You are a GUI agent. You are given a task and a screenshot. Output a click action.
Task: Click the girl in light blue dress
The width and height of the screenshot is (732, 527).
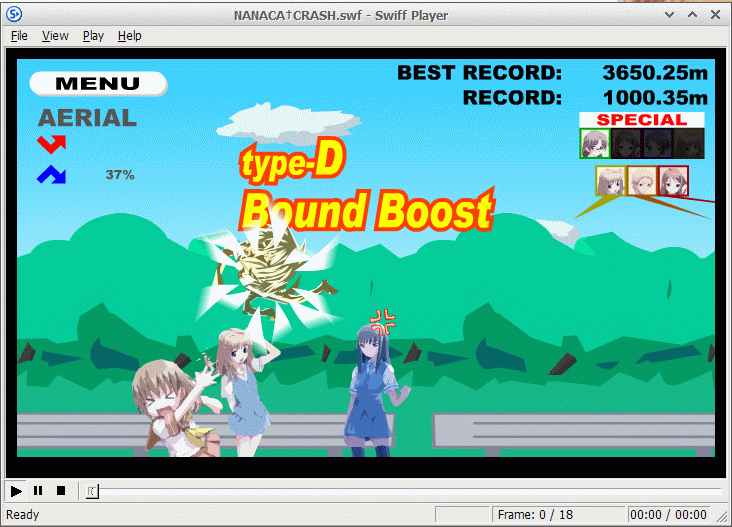[x=246, y=392]
